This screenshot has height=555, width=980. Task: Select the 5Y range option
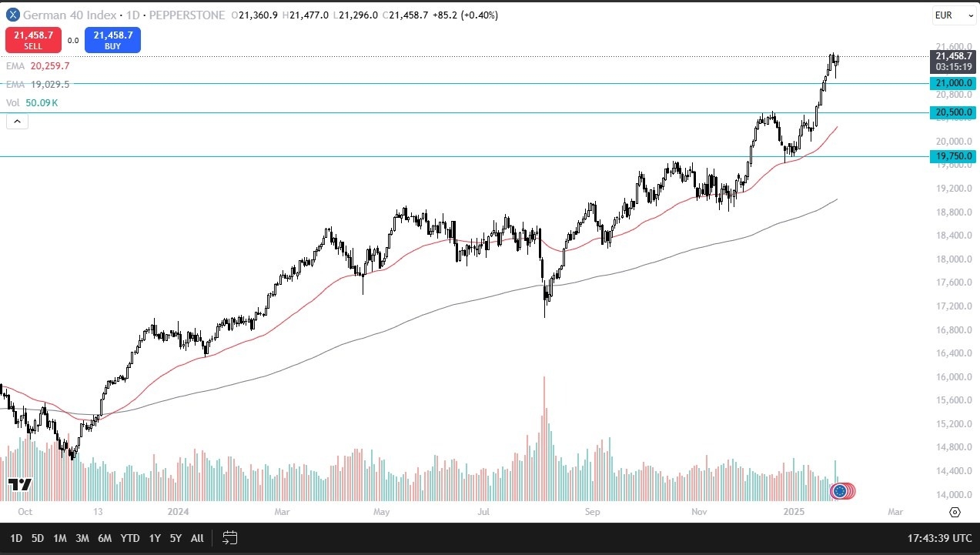click(x=175, y=538)
